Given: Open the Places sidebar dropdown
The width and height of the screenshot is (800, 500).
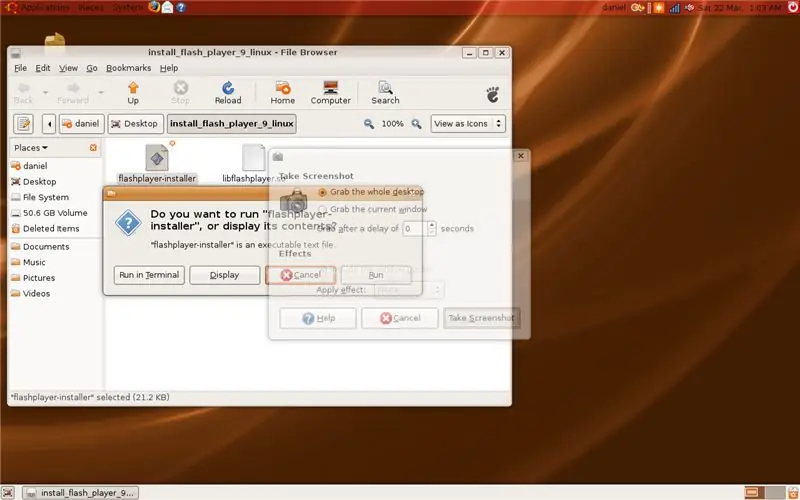Looking at the screenshot, I should coord(31,147).
